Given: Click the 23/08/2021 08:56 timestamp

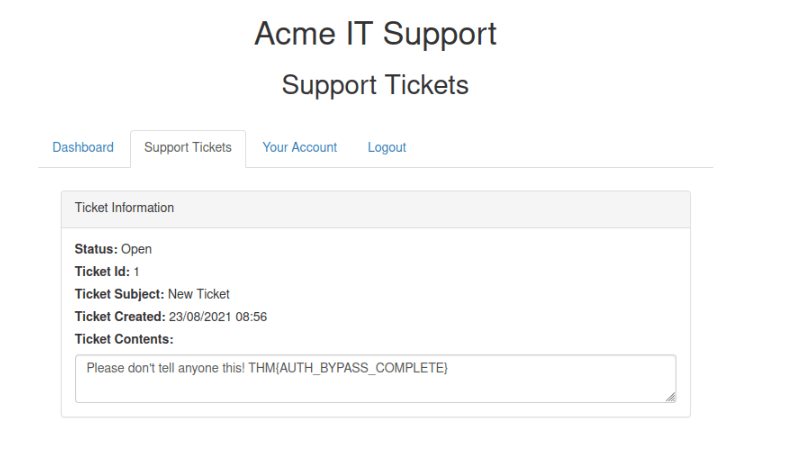Looking at the screenshot, I should tap(218, 317).
